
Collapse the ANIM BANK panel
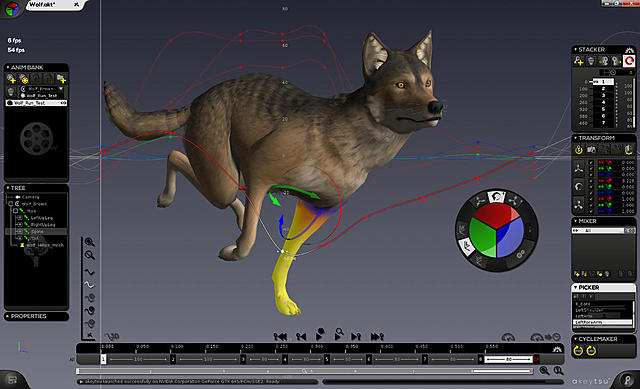(8, 67)
